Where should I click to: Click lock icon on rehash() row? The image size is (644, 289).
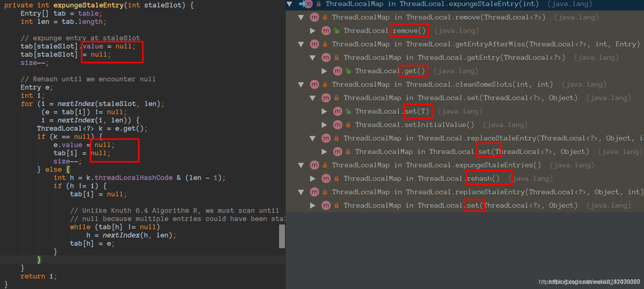[337, 178]
